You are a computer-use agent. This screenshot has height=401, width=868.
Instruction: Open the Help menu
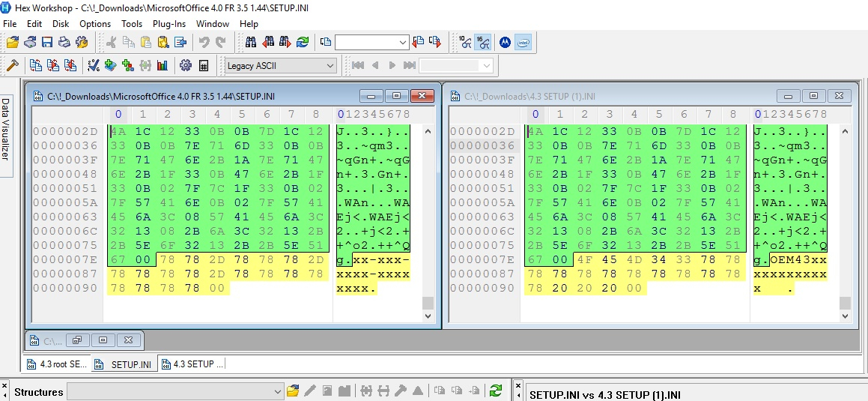[x=249, y=24]
